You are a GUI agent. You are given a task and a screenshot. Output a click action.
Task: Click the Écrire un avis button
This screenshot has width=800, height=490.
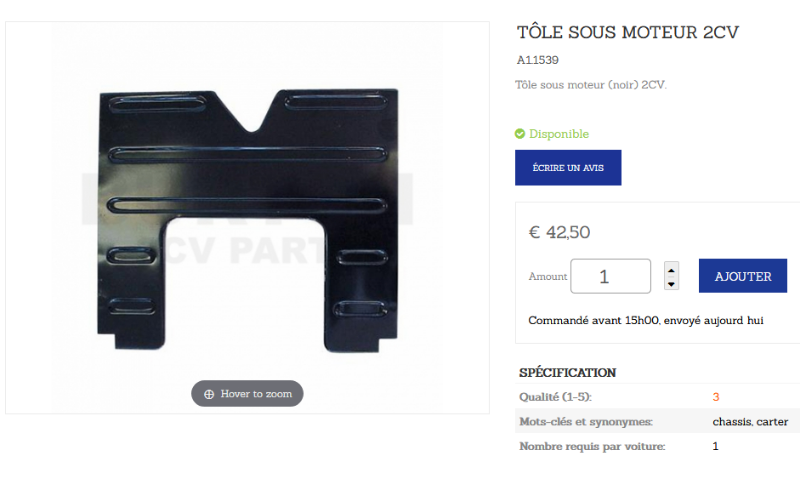[568, 167]
